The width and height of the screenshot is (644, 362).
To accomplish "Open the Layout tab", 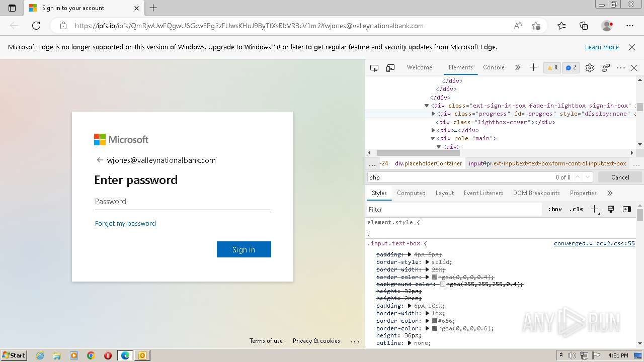I will 444,193.
